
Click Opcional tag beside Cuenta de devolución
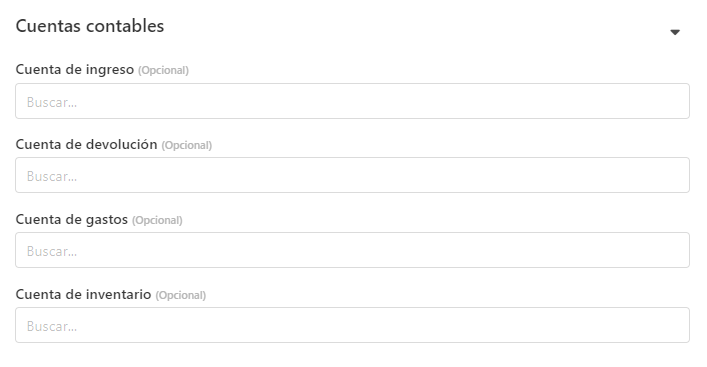187,145
